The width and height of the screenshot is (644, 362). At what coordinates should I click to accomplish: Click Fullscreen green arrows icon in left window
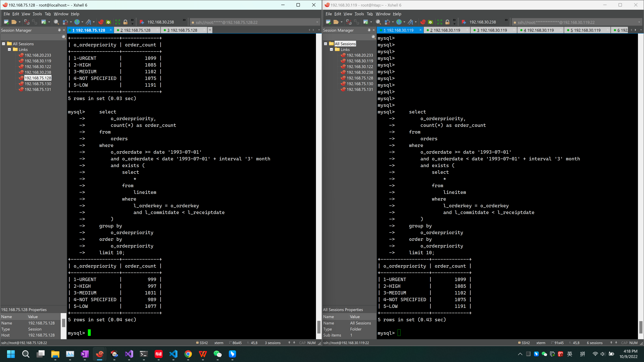(118, 22)
